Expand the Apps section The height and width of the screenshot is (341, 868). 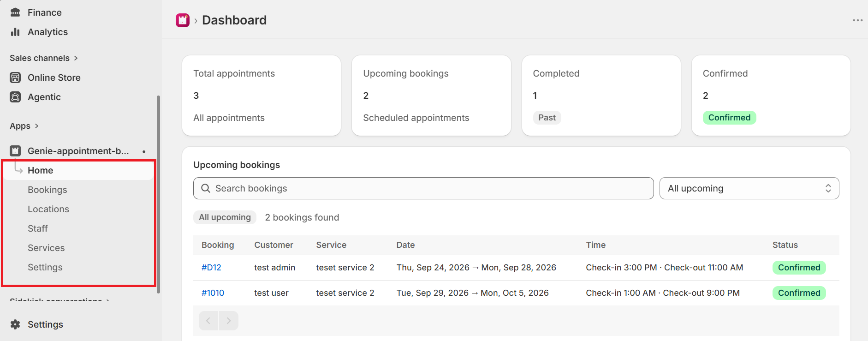point(24,126)
